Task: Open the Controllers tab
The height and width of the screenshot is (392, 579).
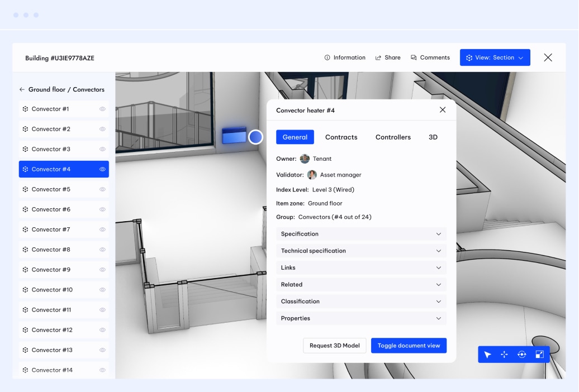Action: tap(393, 137)
